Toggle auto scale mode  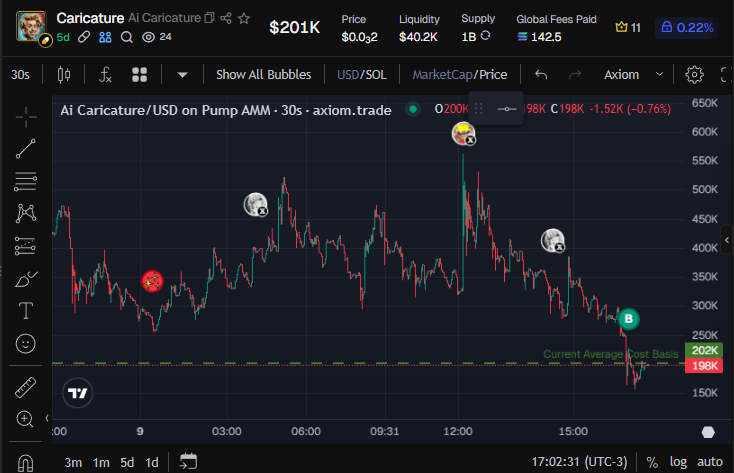tap(710, 462)
